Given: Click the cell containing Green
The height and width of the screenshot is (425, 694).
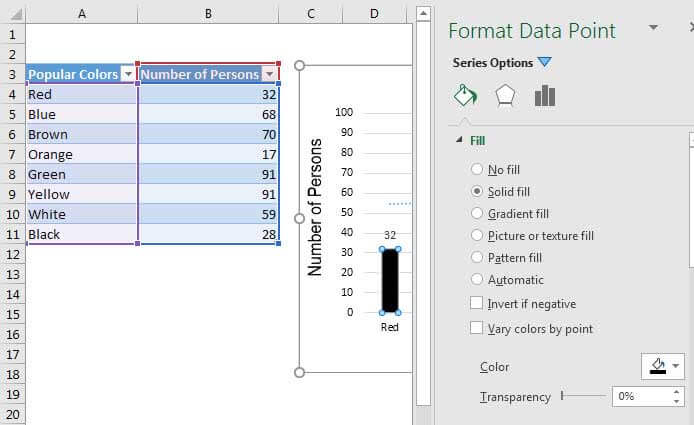Looking at the screenshot, I should [x=82, y=174].
